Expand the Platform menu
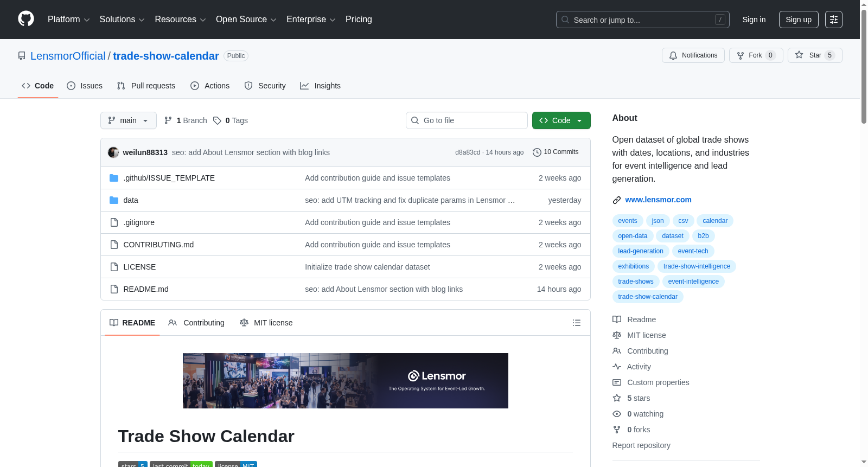Screen dimensions: 868x467 69,20
